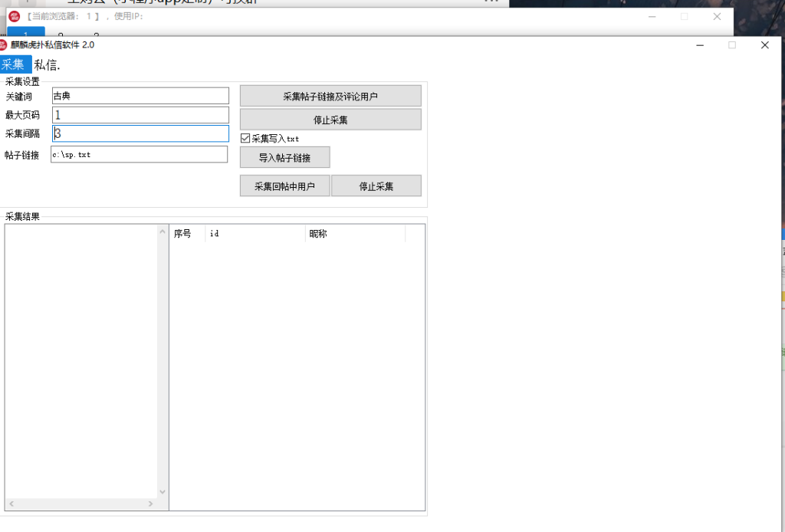Image resolution: width=785 pixels, height=532 pixels.
Task: Select the 帖子链接 path field
Action: [140, 154]
